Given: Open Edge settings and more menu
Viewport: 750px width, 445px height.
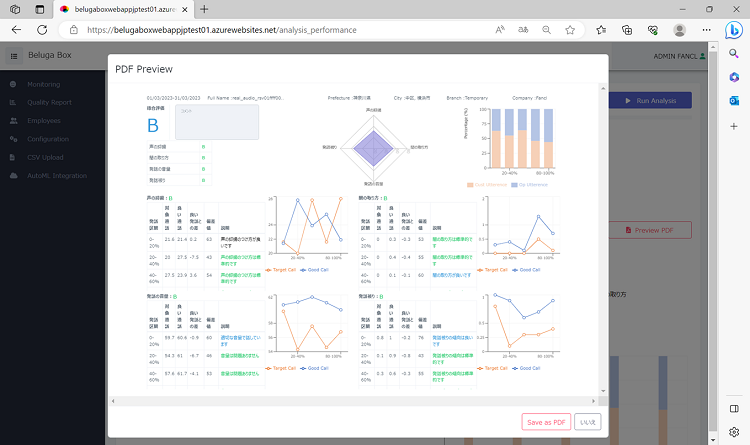Looking at the screenshot, I should click(x=706, y=30).
